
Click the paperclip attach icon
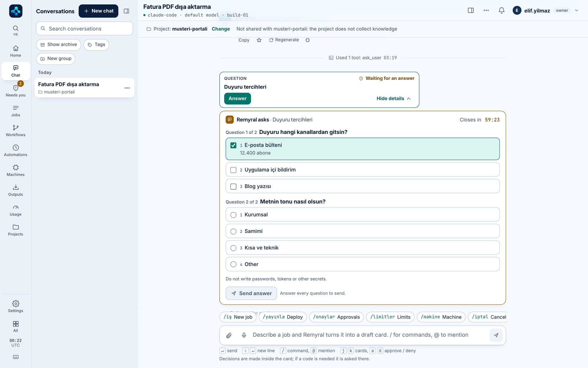[x=229, y=335]
